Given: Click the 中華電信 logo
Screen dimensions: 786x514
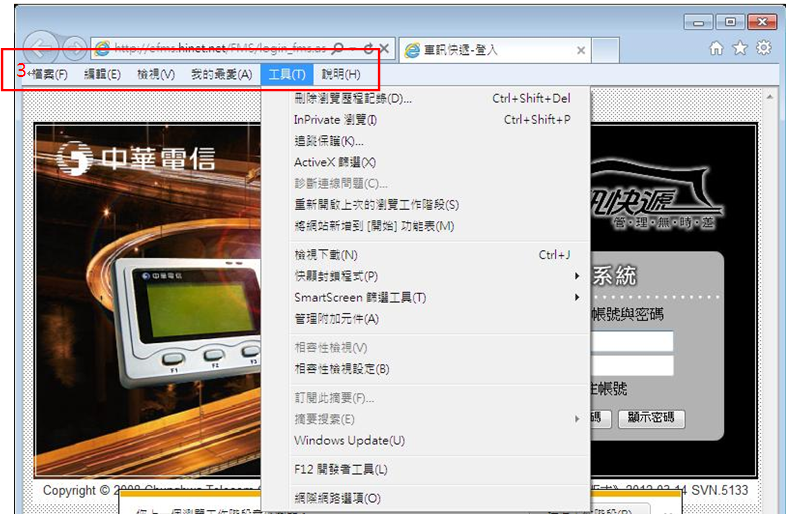Looking at the screenshot, I should click(136, 158).
